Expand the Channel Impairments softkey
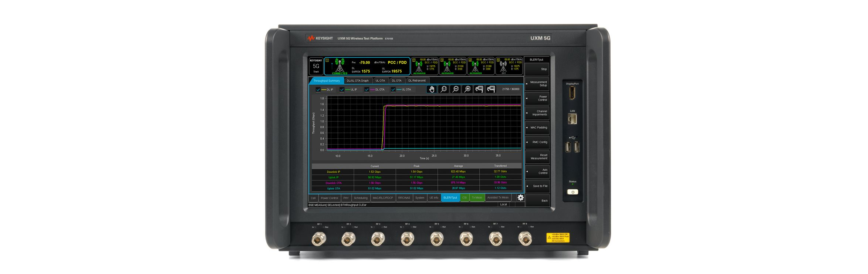868x274 pixels. [x=537, y=113]
